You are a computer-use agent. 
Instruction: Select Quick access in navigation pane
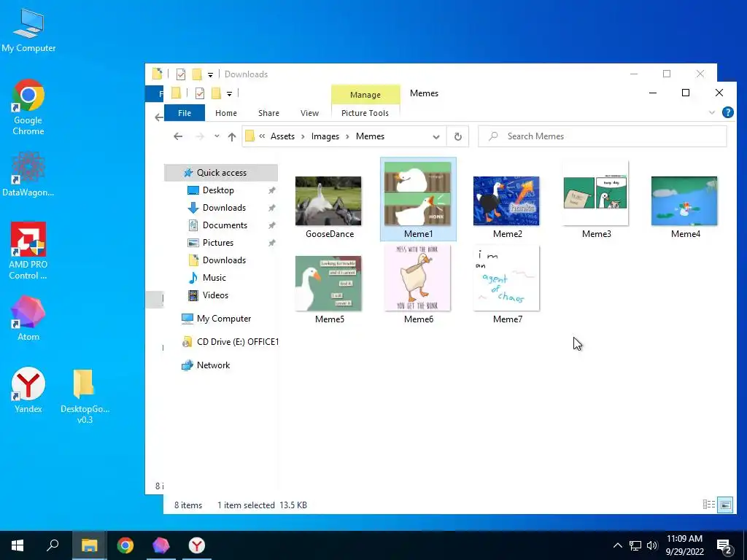[221, 172]
